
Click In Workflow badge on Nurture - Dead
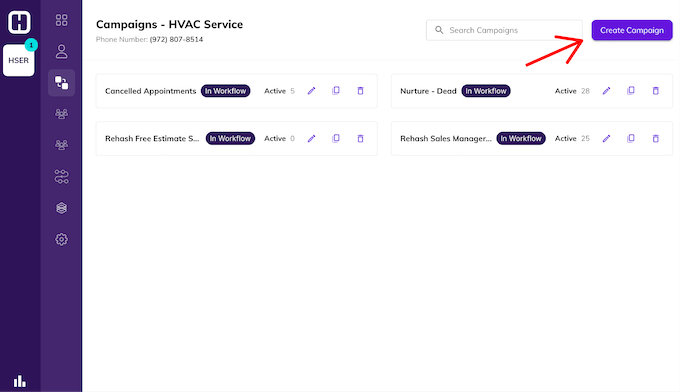point(486,91)
